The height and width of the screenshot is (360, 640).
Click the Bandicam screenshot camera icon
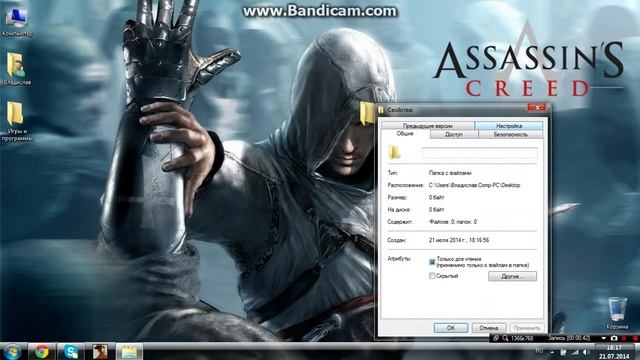[614, 338]
